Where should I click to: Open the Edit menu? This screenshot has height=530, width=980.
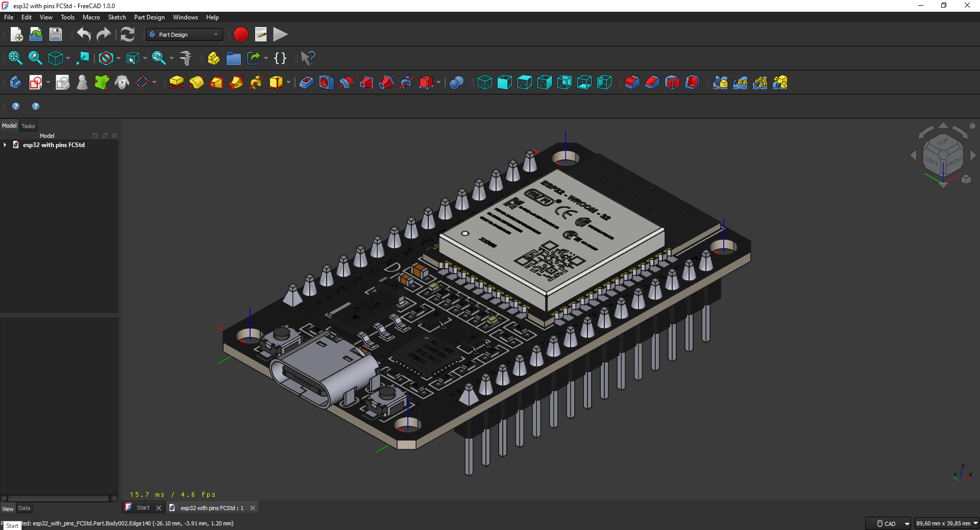coord(27,17)
